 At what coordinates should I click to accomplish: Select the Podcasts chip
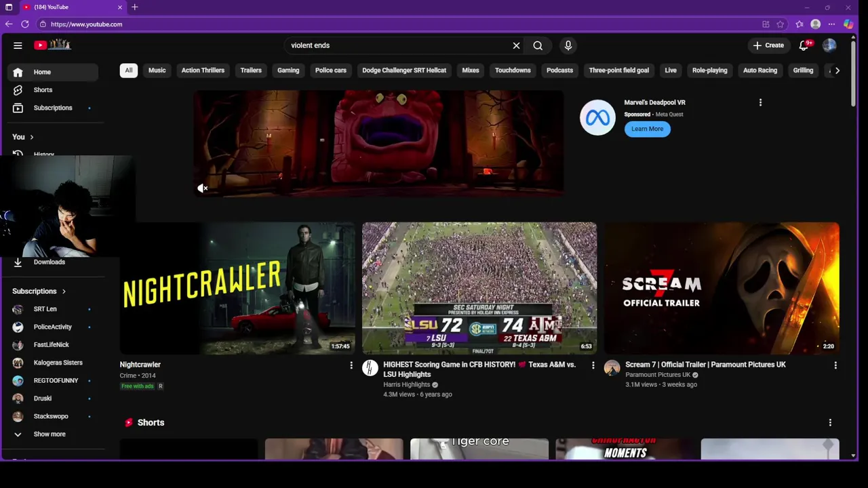click(x=559, y=70)
